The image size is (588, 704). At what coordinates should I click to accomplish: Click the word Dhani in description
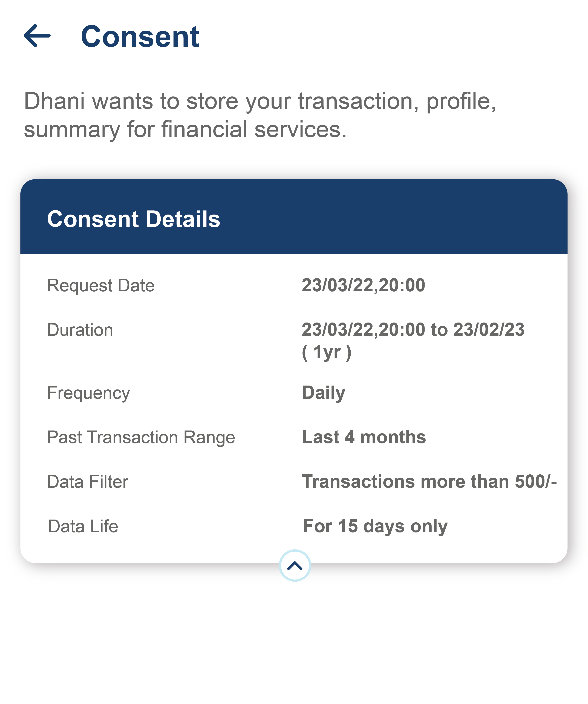click(54, 101)
